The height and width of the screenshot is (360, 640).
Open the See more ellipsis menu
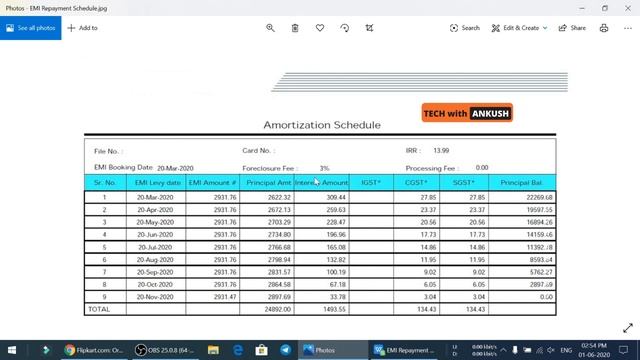[x=628, y=28]
